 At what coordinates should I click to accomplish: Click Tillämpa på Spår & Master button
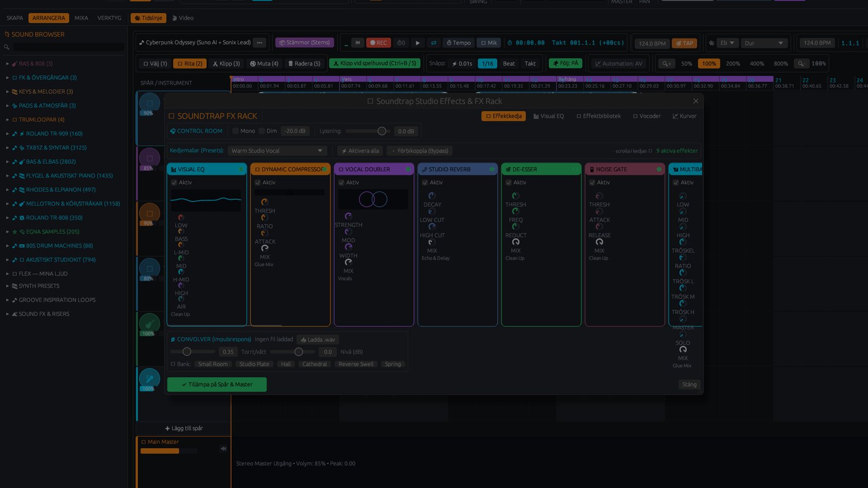217,384
